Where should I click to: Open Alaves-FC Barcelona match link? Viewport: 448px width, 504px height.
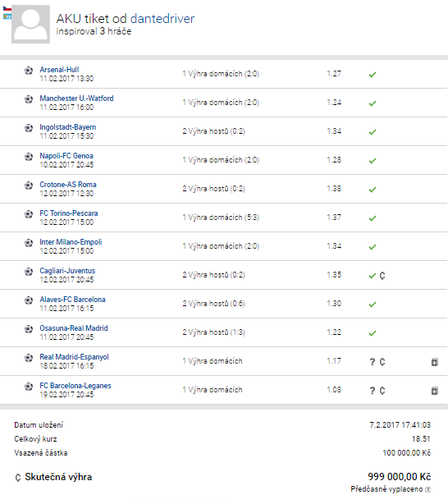[72, 300]
